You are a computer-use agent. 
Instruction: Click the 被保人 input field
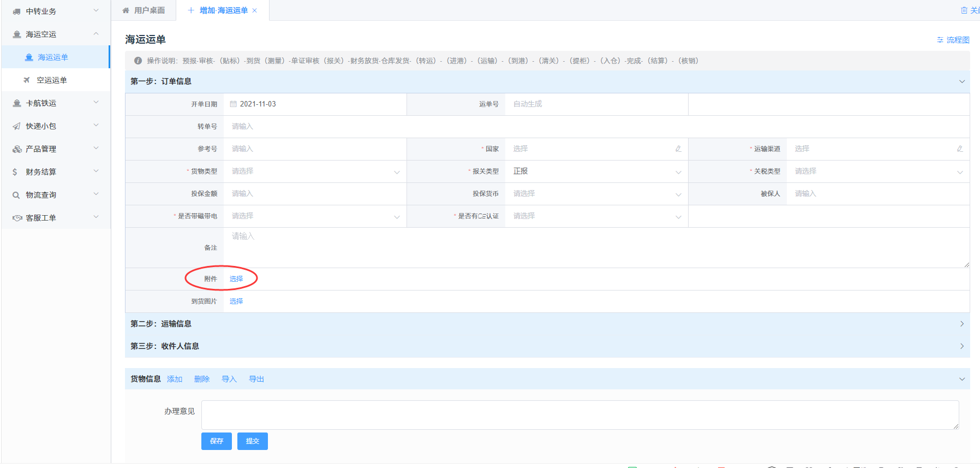[x=879, y=194]
